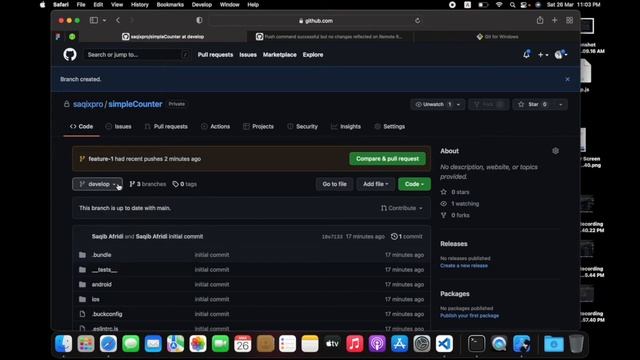Switch to the Git for Windows tab
This screenshot has height=360, width=640.
497,37
